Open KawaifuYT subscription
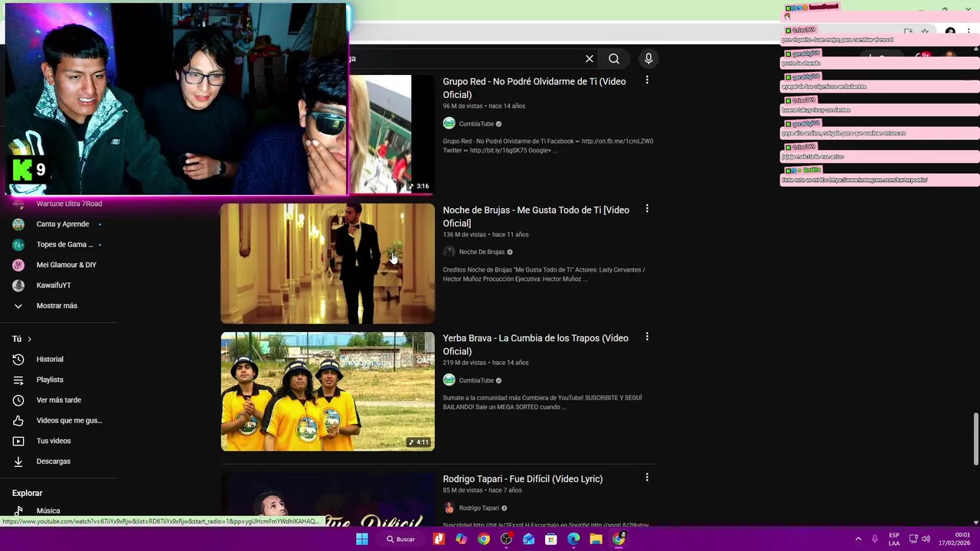This screenshot has height=551, width=980. [54, 285]
